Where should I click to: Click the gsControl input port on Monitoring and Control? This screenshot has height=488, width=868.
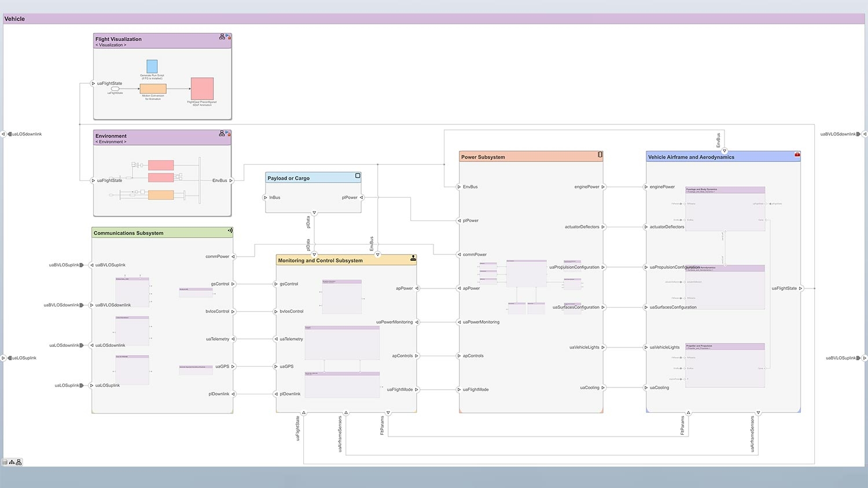[276, 284]
